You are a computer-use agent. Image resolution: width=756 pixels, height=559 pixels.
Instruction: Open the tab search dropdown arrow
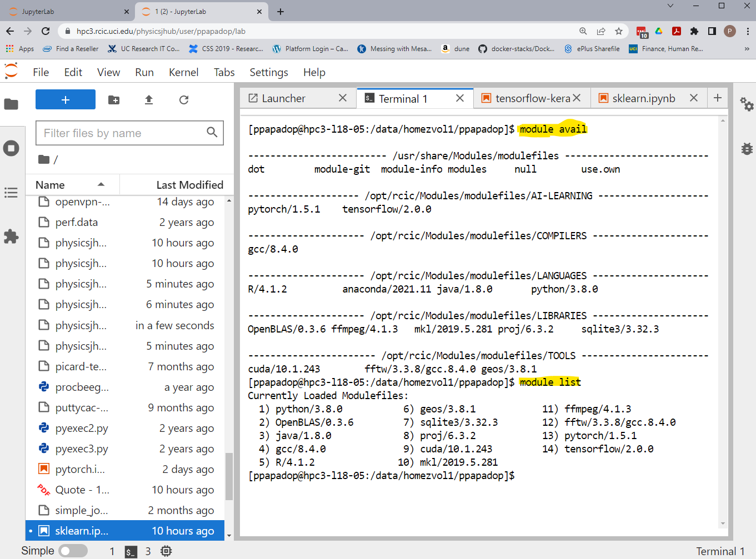[x=670, y=6]
